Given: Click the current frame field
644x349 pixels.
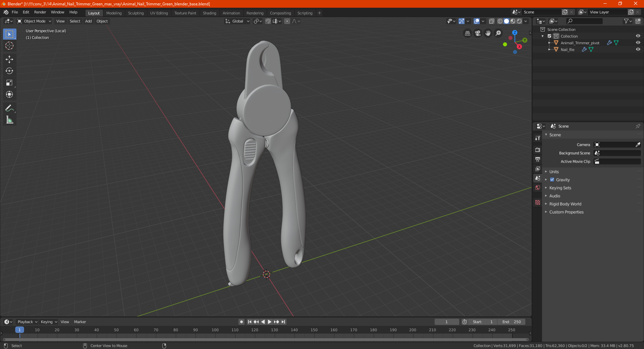Looking at the screenshot, I should click(446, 322).
